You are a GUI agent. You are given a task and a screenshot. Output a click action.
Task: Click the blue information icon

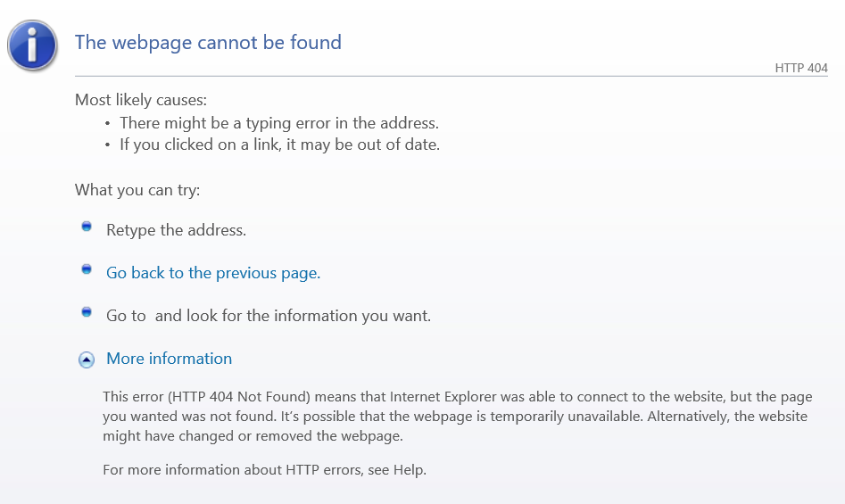(32, 45)
